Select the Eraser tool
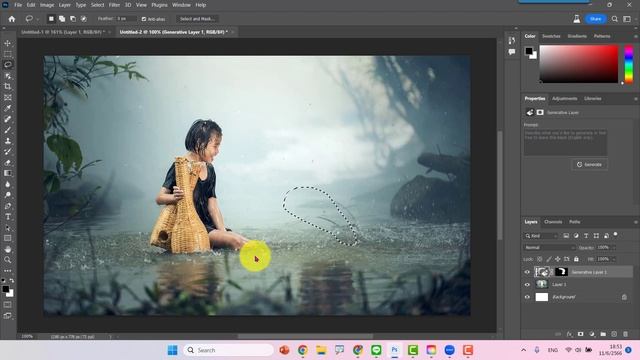 pos(7,162)
